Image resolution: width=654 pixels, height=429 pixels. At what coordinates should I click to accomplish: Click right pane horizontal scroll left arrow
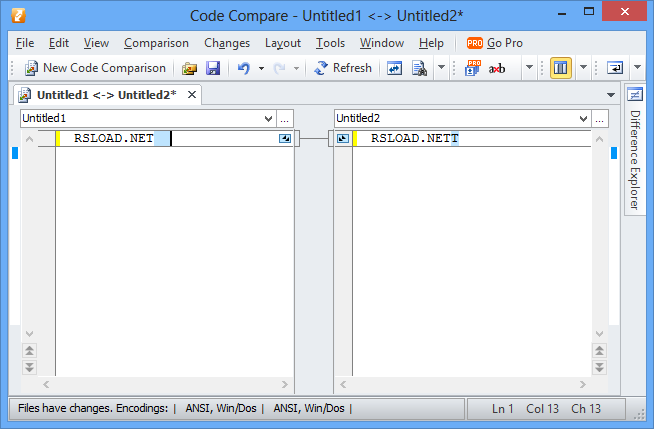pos(343,384)
